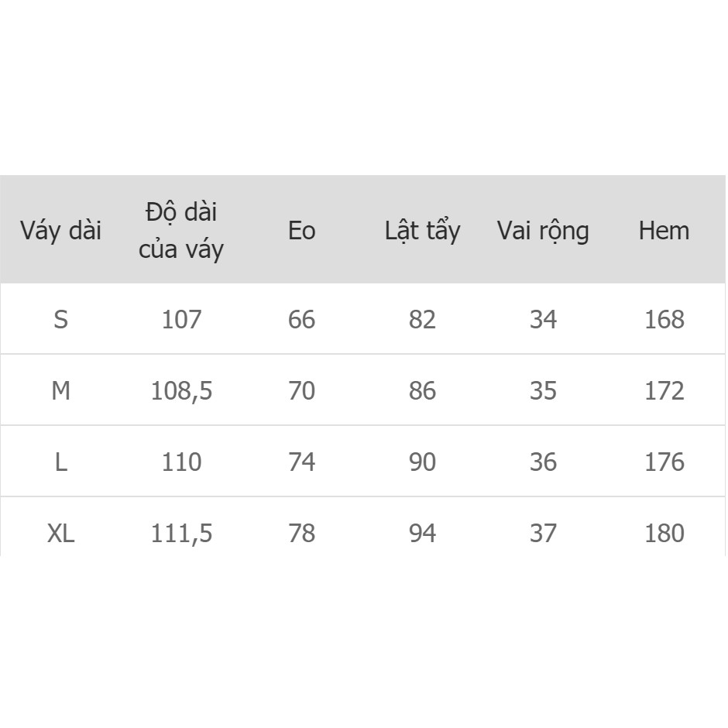Select the 111,5 length value for XL
The image size is (728, 728).
181,534
